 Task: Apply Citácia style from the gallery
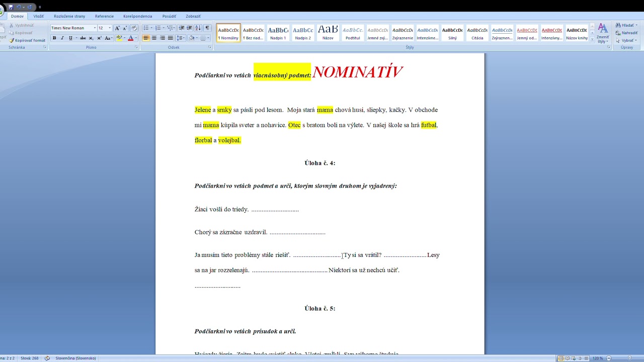click(477, 33)
